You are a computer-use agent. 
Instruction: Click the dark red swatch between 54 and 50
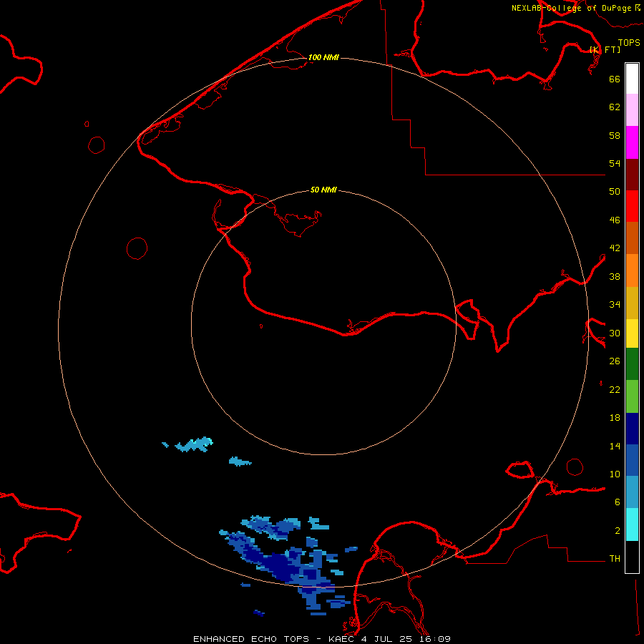[632, 175]
